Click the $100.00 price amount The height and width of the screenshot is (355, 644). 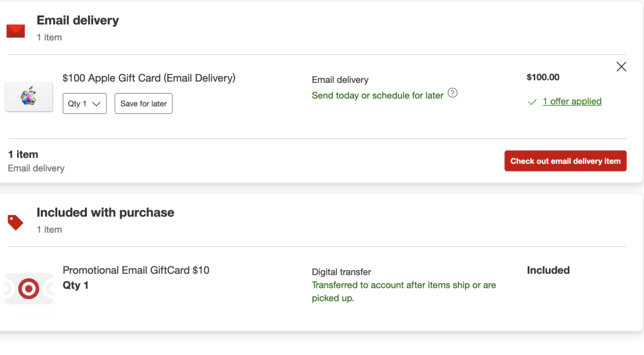coord(543,77)
